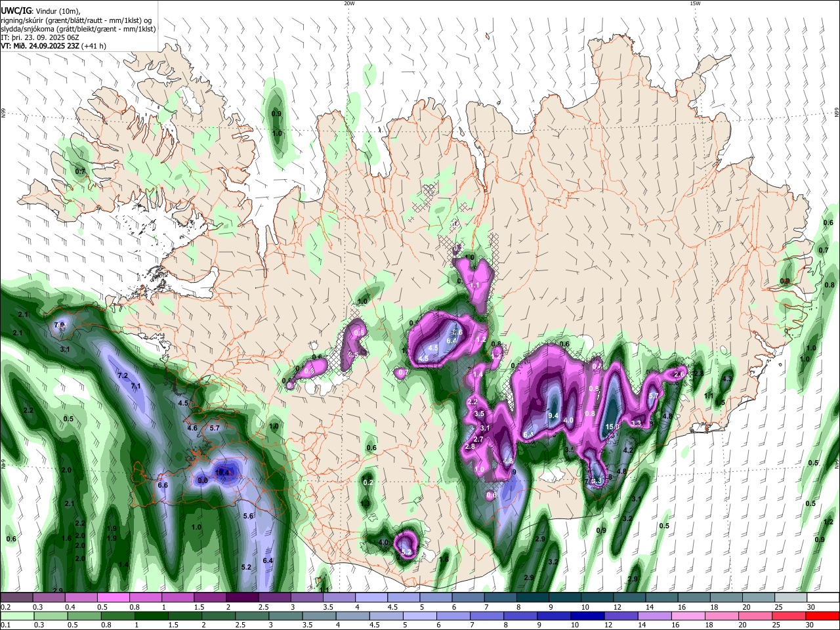Image resolution: width=840 pixels, height=630 pixels.
Task: Click the dark teal 9 mm snow legend swatch
Action: coord(564,597)
